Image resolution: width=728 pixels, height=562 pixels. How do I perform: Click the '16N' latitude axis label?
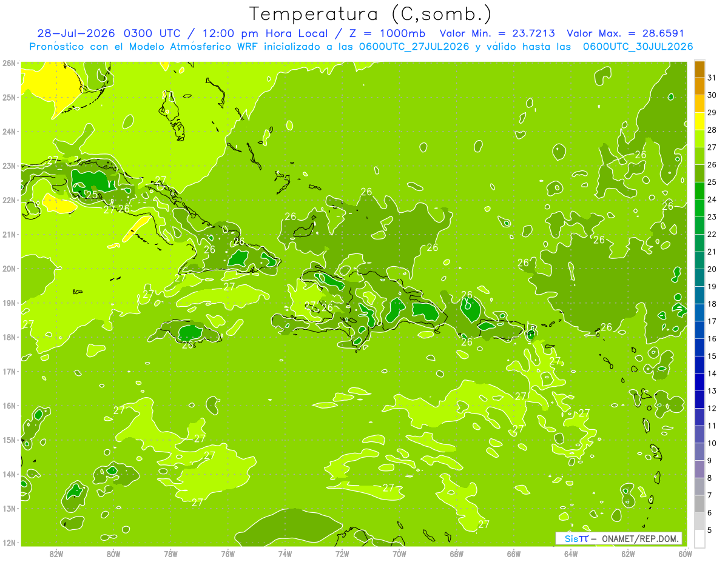[x=8, y=406]
